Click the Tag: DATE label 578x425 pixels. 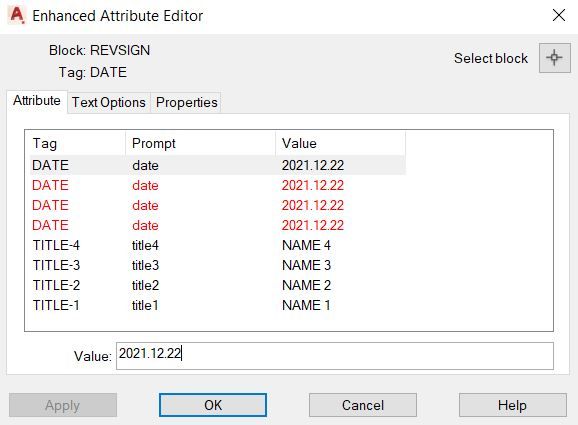pyautogui.click(x=93, y=72)
